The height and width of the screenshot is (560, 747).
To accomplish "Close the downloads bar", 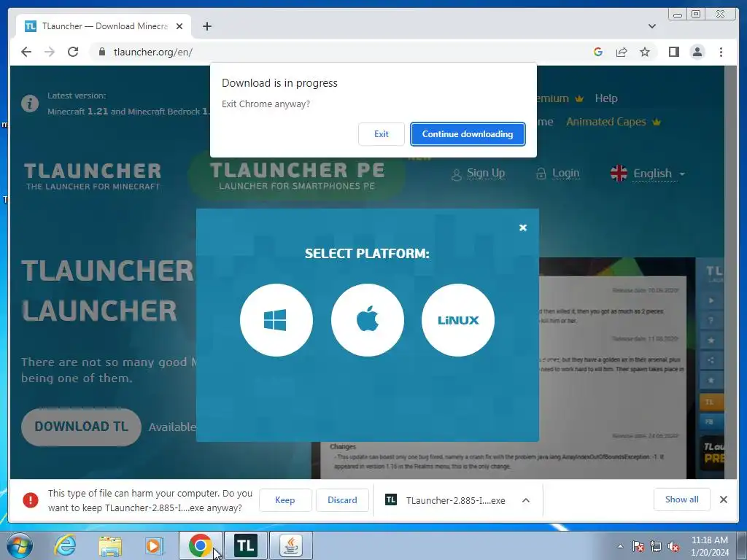I will tap(723, 499).
